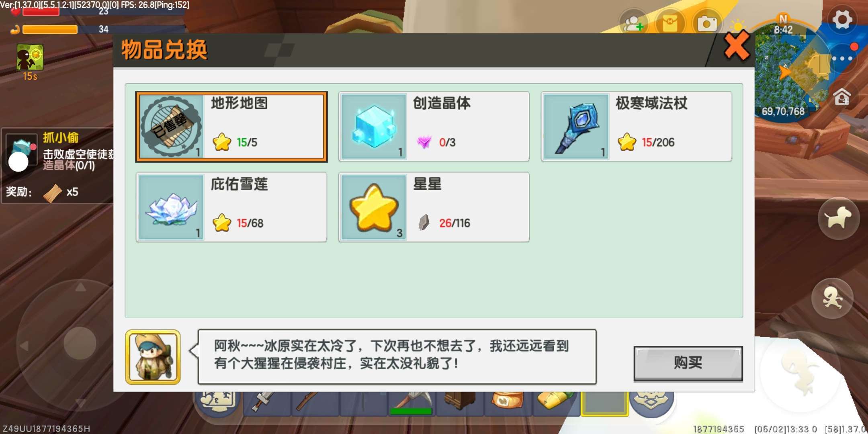Select the 星星 star exchange item
This screenshot has height=434, width=868.
coord(434,207)
